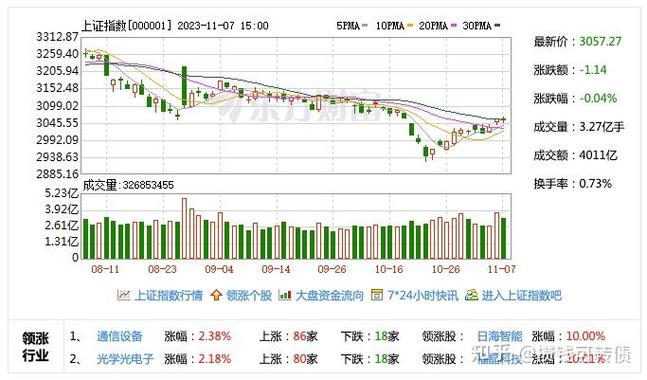Click the 成交额 value 4011亿
The width and height of the screenshot is (647, 380).
tap(598, 155)
